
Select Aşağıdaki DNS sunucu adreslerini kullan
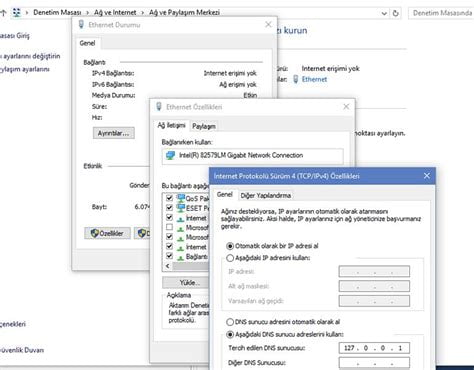230,334
